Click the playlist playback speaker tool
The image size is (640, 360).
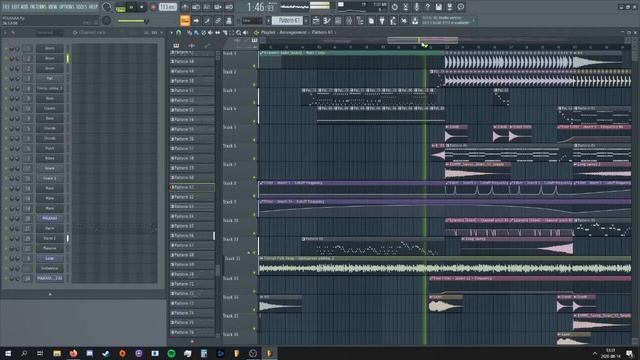click(x=245, y=33)
